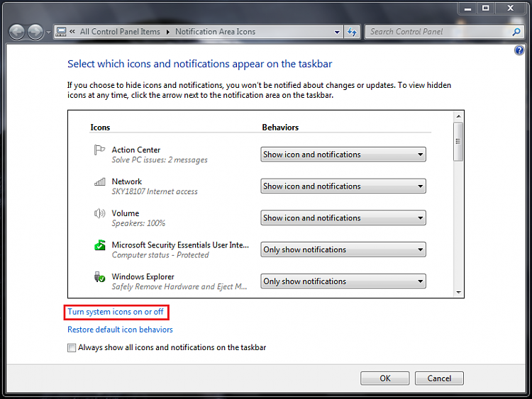The height and width of the screenshot is (399, 532).
Task: Select All Control Panel Items breadcrumb
Action: [120, 31]
